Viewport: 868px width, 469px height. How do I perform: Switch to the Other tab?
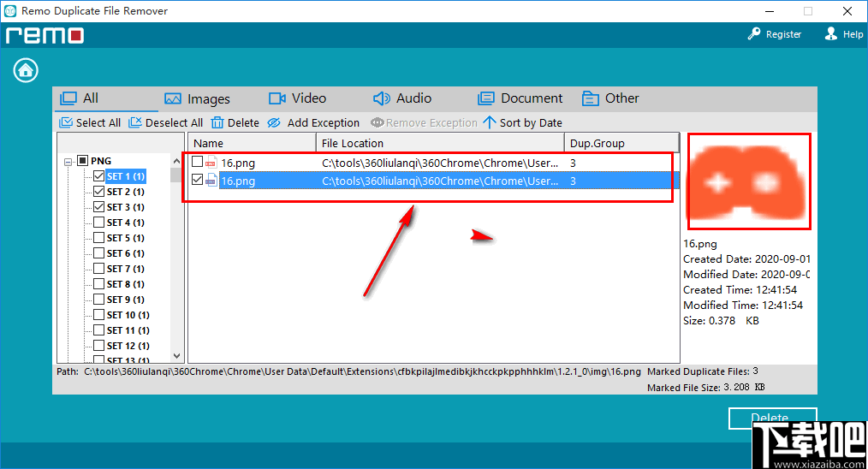(x=610, y=98)
